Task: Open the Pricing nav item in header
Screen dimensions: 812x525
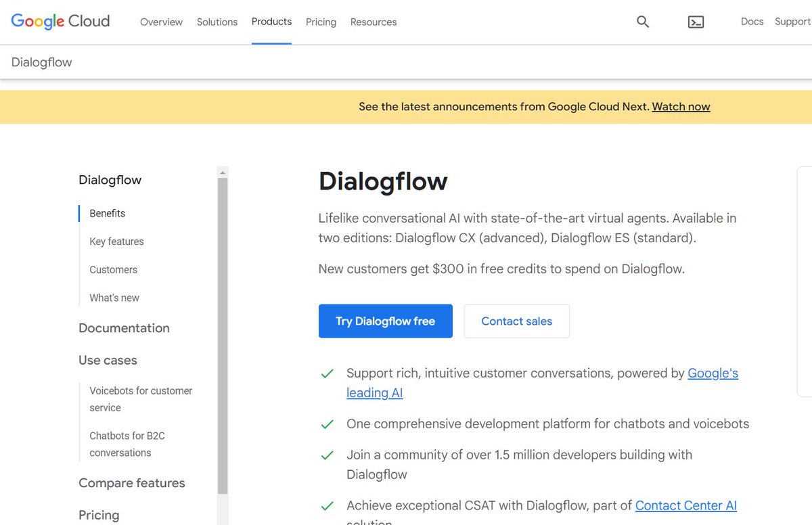Action: 321,22
